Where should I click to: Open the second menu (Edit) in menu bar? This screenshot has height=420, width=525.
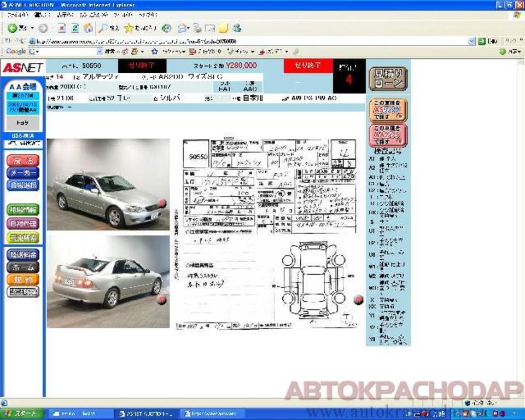[42, 15]
